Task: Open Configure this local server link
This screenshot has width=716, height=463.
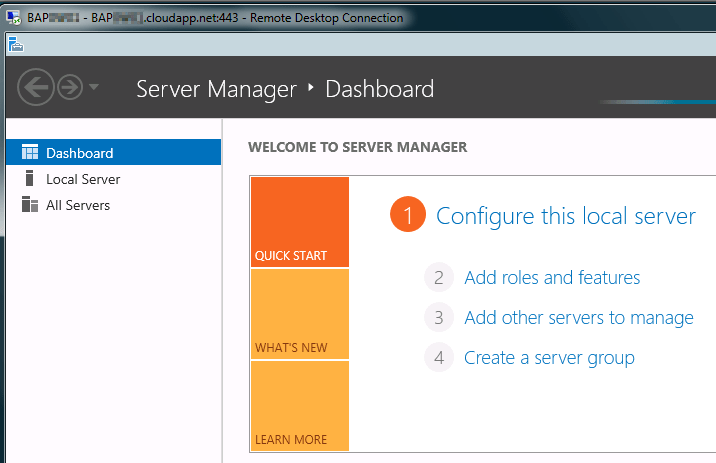Action: [x=566, y=216]
